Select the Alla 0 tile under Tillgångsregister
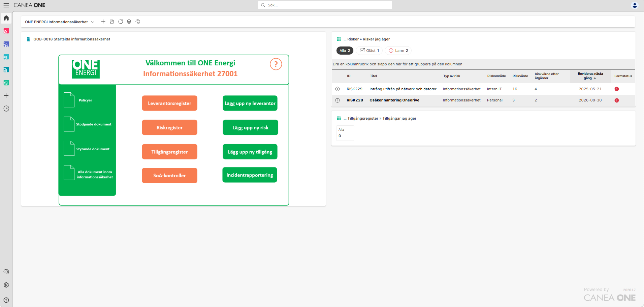The width and height of the screenshot is (644, 307). [345, 133]
